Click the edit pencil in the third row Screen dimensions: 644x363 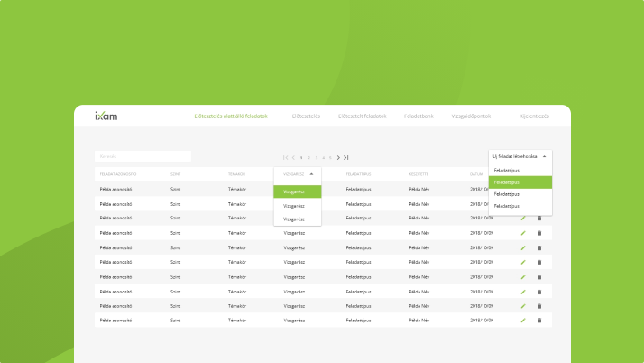(523, 219)
